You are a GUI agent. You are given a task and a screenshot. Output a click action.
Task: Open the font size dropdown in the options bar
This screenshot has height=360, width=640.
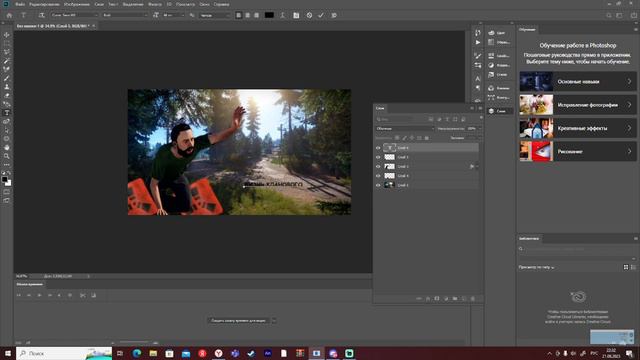click(x=173, y=15)
